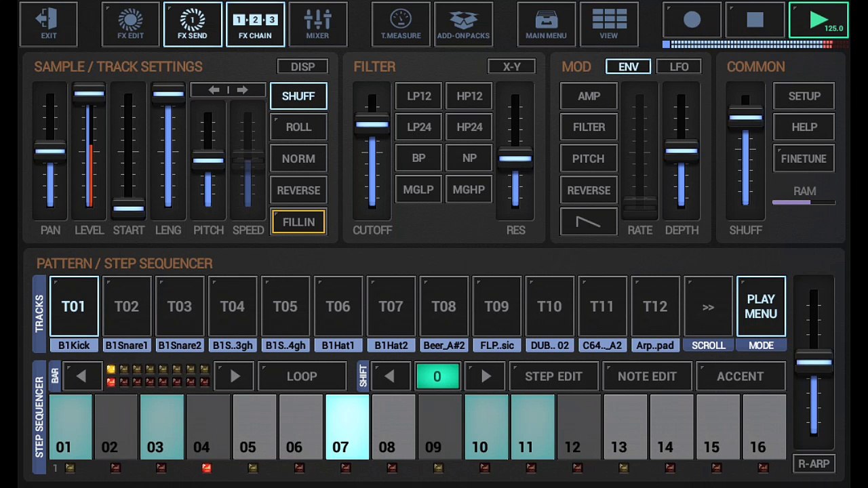Screen dimensions: 868x488
Task: Open the Mixer
Action: point(317,24)
